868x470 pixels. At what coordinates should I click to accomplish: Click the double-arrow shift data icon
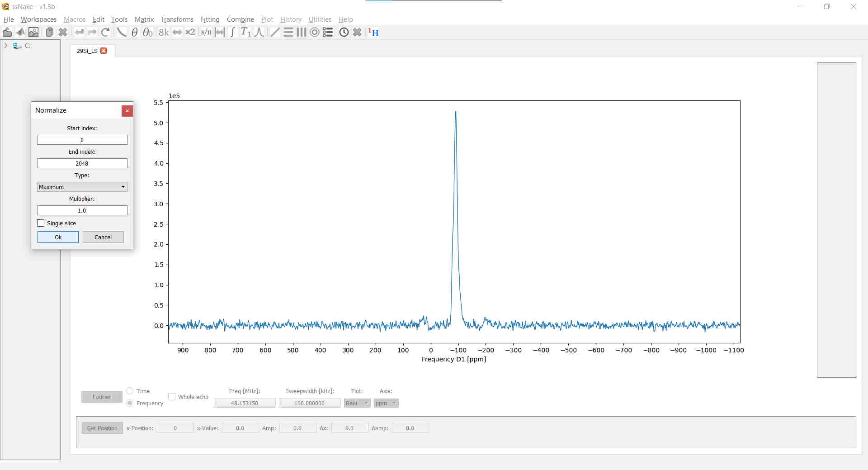177,32
